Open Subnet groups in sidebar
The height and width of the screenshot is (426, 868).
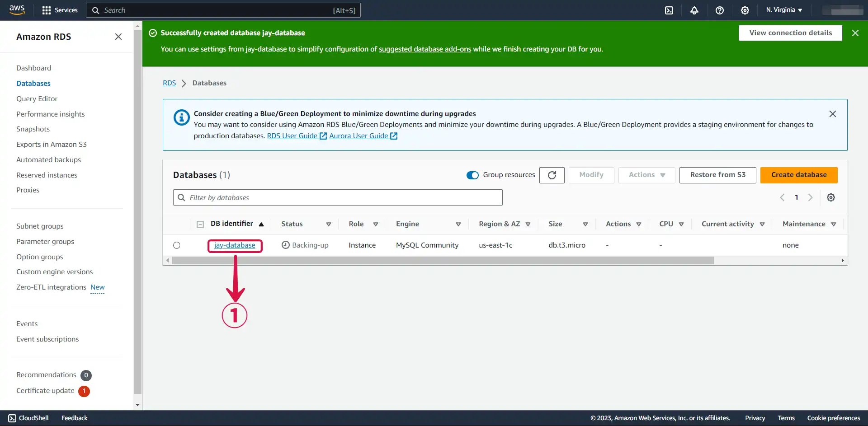[40, 226]
